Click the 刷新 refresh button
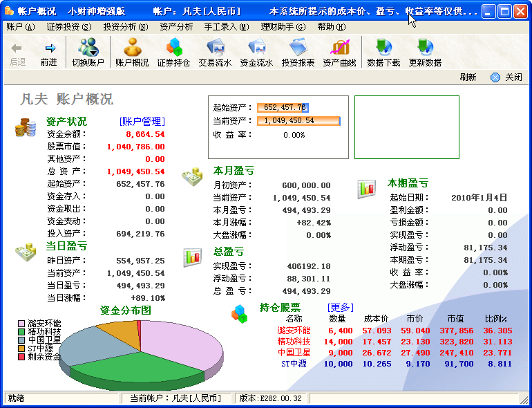This screenshot has height=408, width=532. tap(468, 77)
